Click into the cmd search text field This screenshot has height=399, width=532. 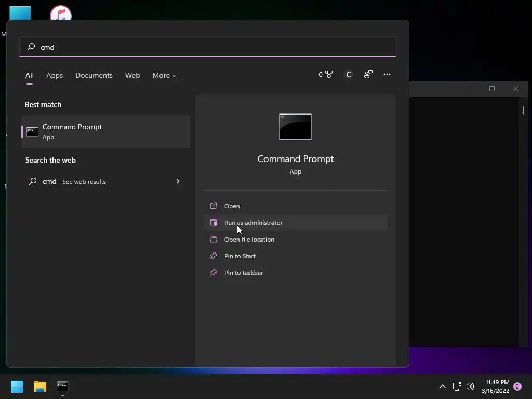point(208,47)
